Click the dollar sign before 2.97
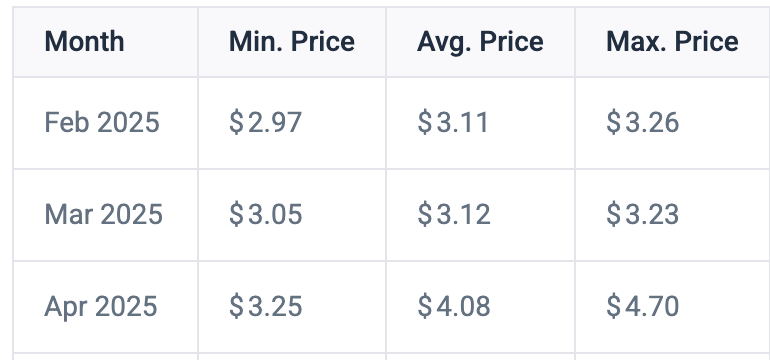Screen dimensions: 770x360 coord(236,123)
